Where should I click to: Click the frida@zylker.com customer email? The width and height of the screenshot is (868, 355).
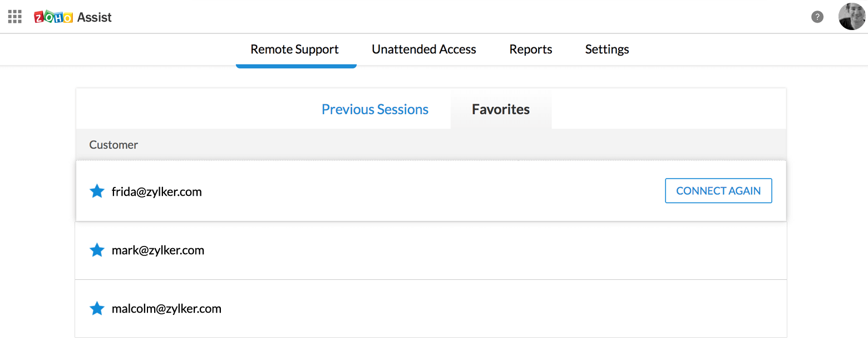point(156,192)
